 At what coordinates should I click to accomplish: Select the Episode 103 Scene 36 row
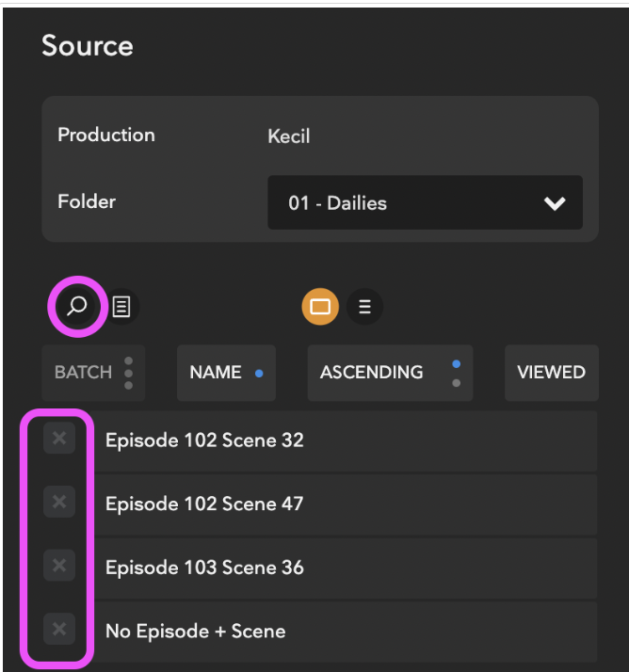346,568
